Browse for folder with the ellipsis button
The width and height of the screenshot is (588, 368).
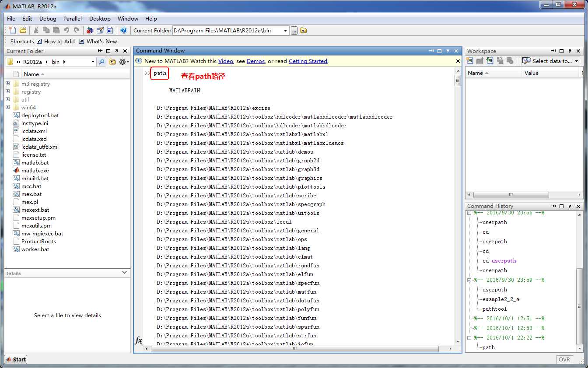point(294,30)
